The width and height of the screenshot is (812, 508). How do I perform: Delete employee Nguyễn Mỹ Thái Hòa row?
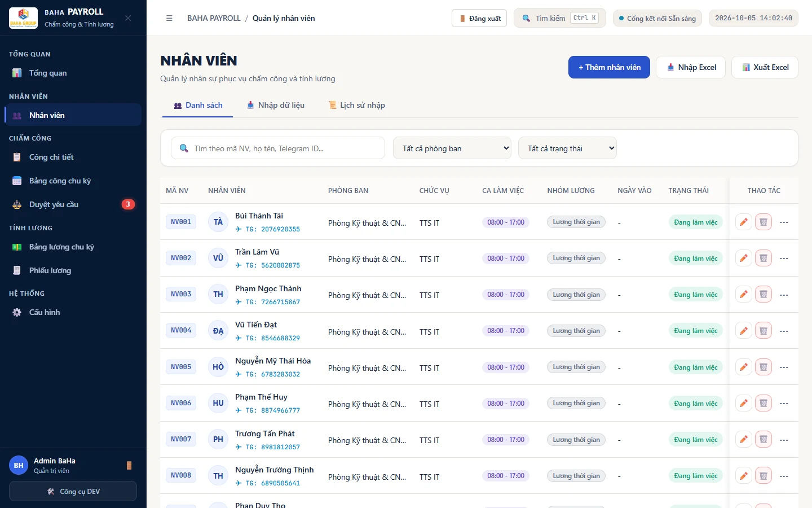click(x=764, y=367)
